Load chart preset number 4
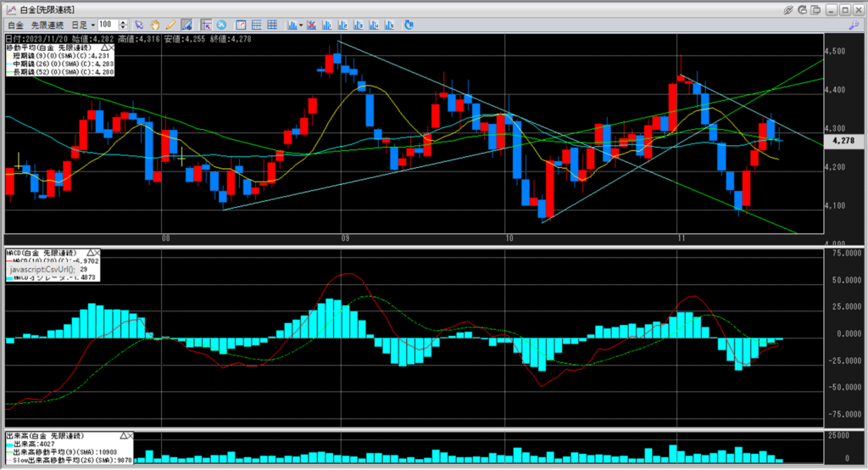 373,25
